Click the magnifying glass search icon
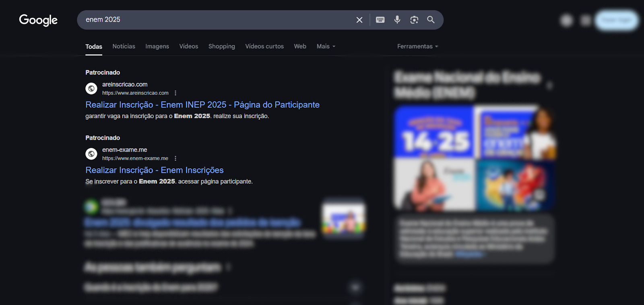The width and height of the screenshot is (644, 305). click(x=431, y=20)
